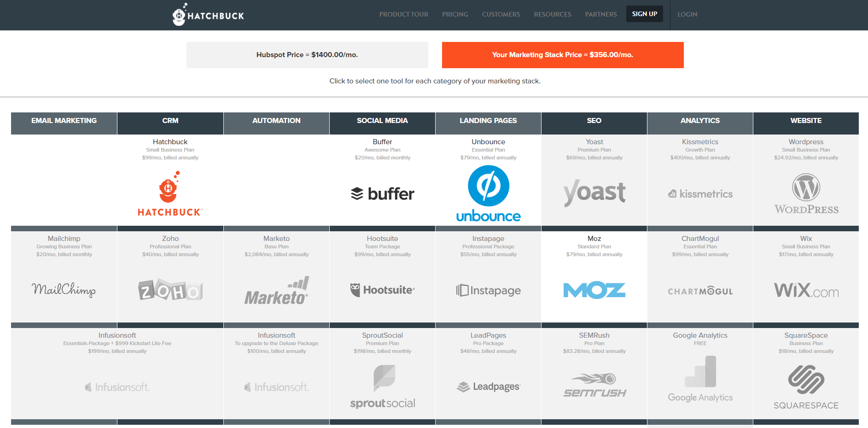This screenshot has width=868, height=428.
Task: Click the '$17/mo, billed annually' Wix price
Action: coord(806,254)
